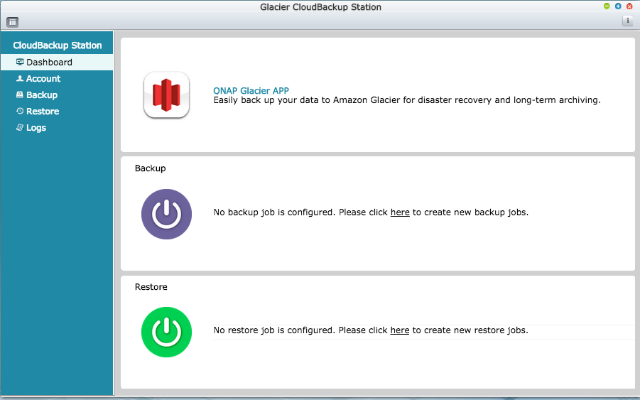The image size is (640, 400).
Task: Click the CloudBackup Station sidebar header
Action: 57,45
